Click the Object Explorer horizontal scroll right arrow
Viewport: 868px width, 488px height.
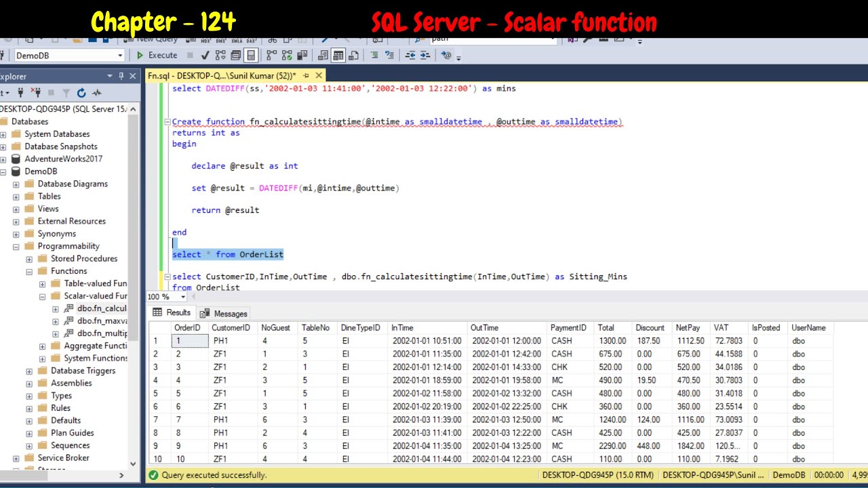coord(122,475)
